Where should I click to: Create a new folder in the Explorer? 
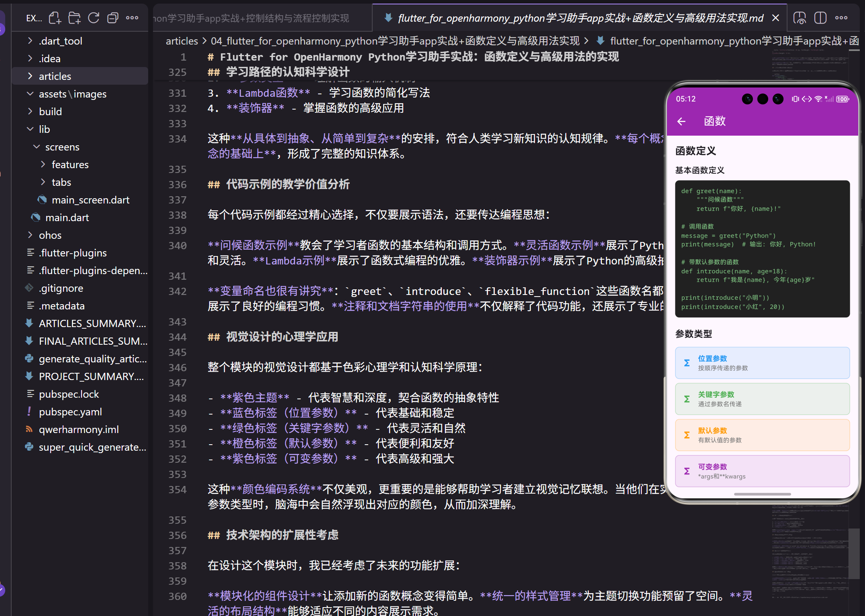coord(74,18)
